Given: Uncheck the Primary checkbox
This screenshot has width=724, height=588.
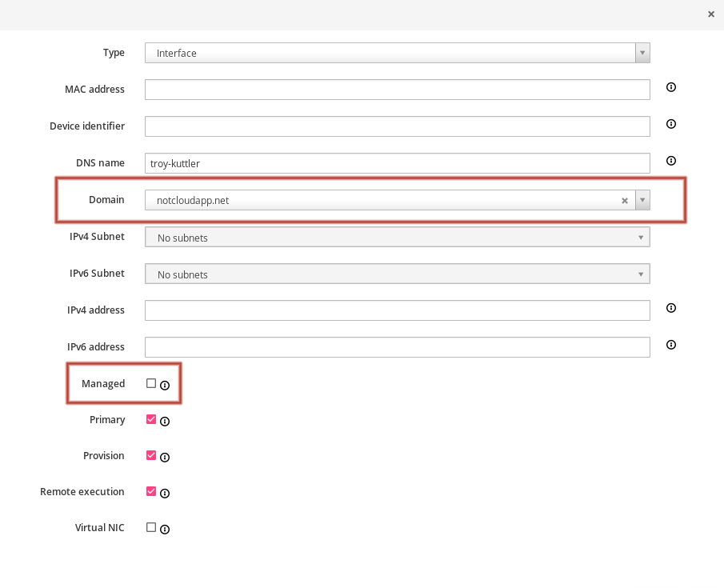Looking at the screenshot, I should pos(151,419).
